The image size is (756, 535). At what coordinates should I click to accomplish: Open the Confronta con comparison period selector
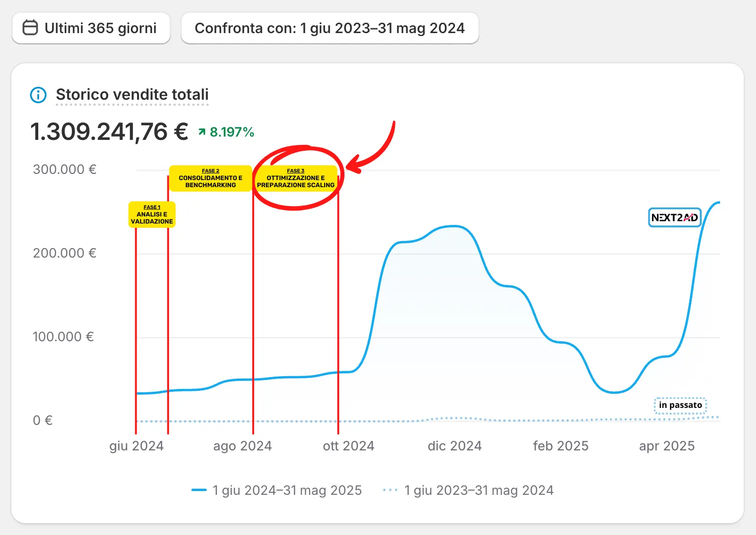329,28
